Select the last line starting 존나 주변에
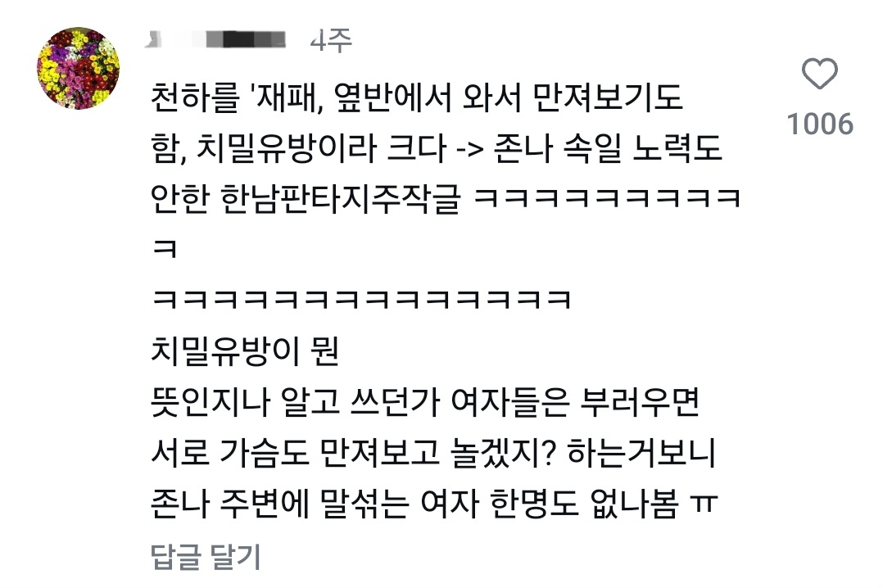The height and width of the screenshot is (588, 883). click(434, 503)
